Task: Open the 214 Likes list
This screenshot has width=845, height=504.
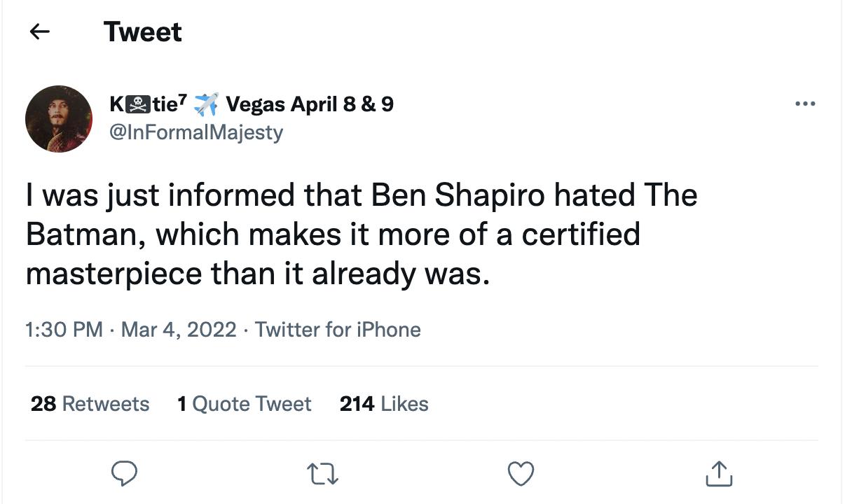Action: (x=384, y=403)
